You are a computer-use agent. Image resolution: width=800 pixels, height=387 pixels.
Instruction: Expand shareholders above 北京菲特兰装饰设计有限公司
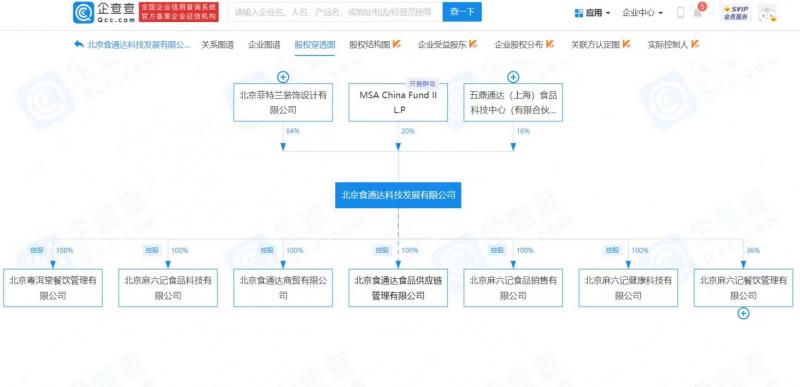283,77
